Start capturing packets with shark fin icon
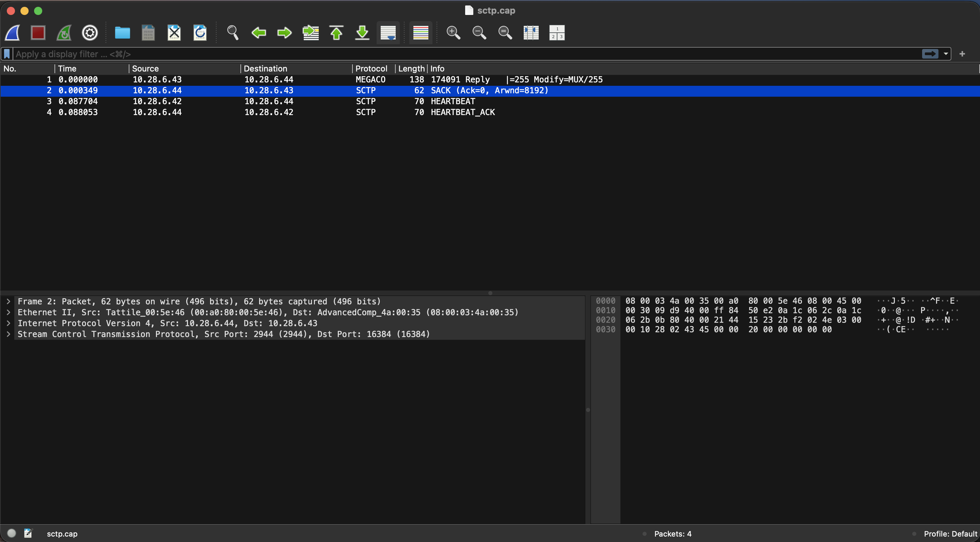 click(x=13, y=33)
